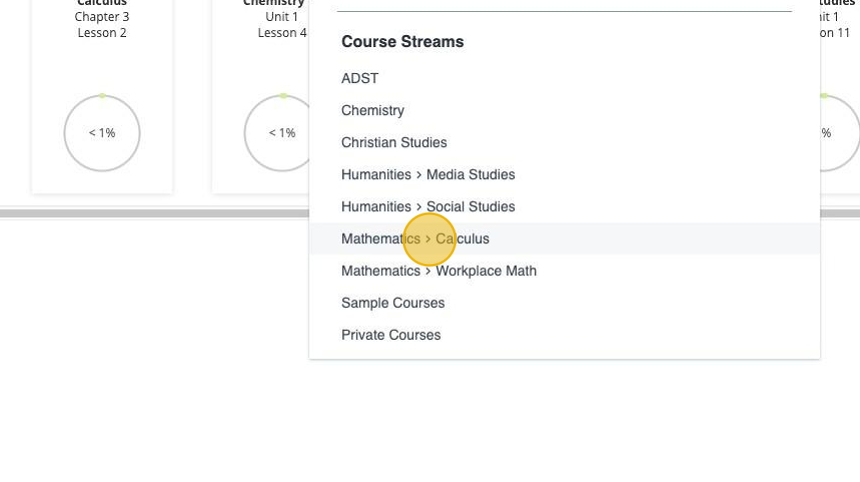
Task: Pick Humanities > Social Studies stream
Action: click(428, 206)
